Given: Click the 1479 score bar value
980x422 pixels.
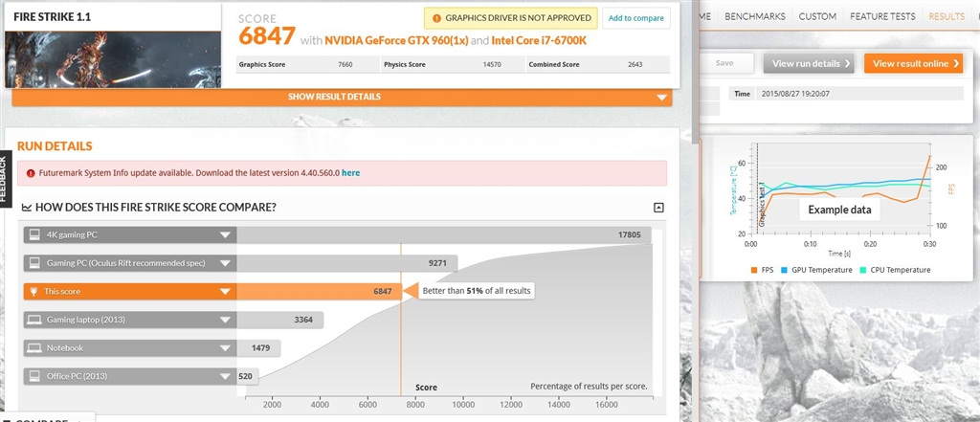Looking at the screenshot, I should click(260, 347).
